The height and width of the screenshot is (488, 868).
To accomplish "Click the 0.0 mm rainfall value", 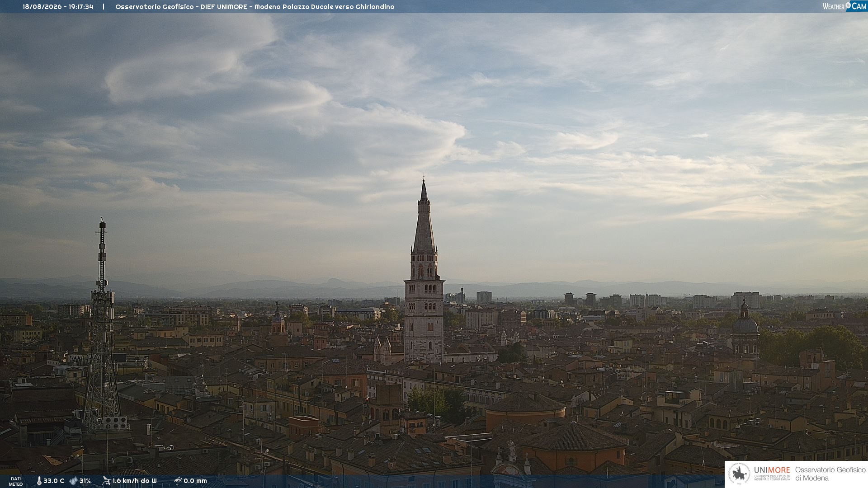I will point(195,481).
